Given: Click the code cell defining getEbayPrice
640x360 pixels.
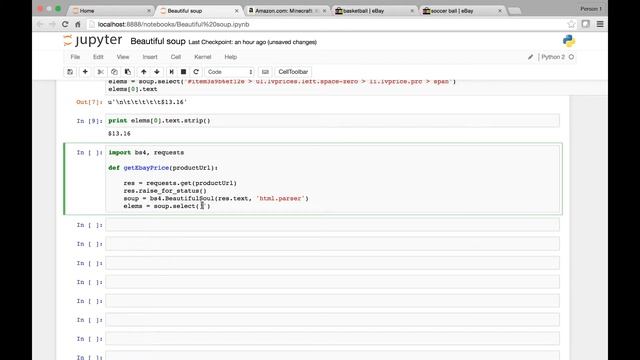Looking at the screenshot, I should (x=332, y=179).
